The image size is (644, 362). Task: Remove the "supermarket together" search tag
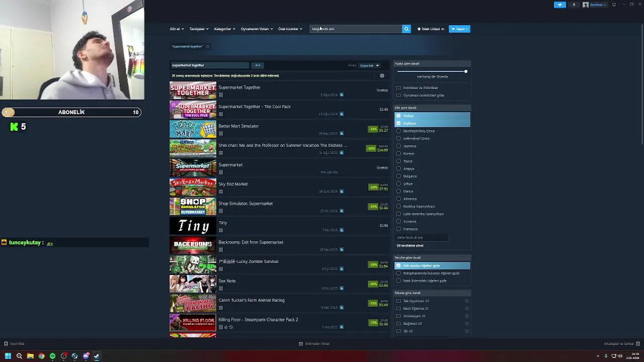click(207, 47)
